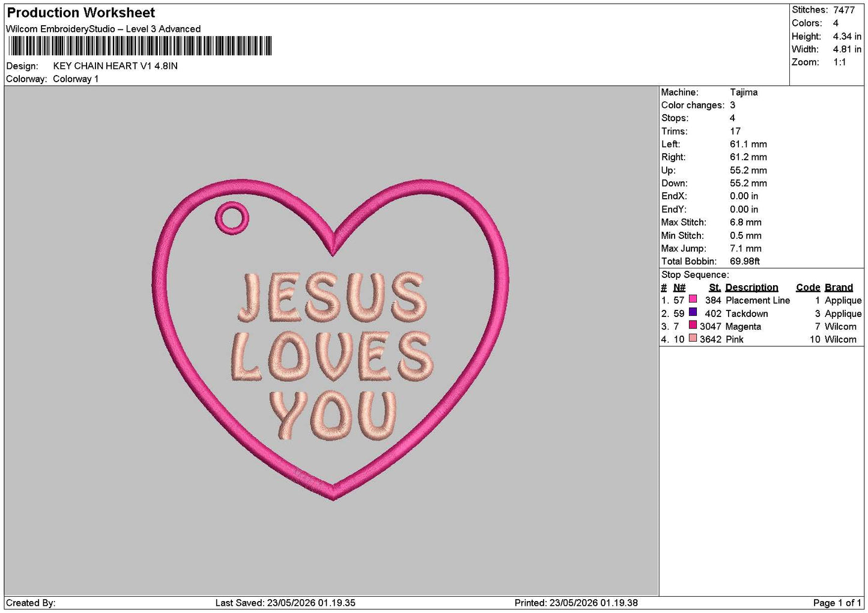Click the Down value 55.2 mm
This screenshot has height=613, width=868.
coord(748,184)
